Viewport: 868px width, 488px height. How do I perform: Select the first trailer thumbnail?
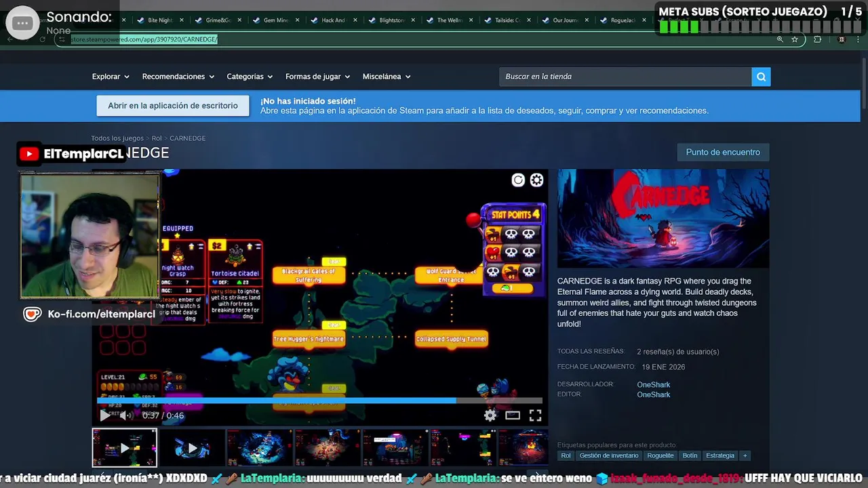pos(125,447)
